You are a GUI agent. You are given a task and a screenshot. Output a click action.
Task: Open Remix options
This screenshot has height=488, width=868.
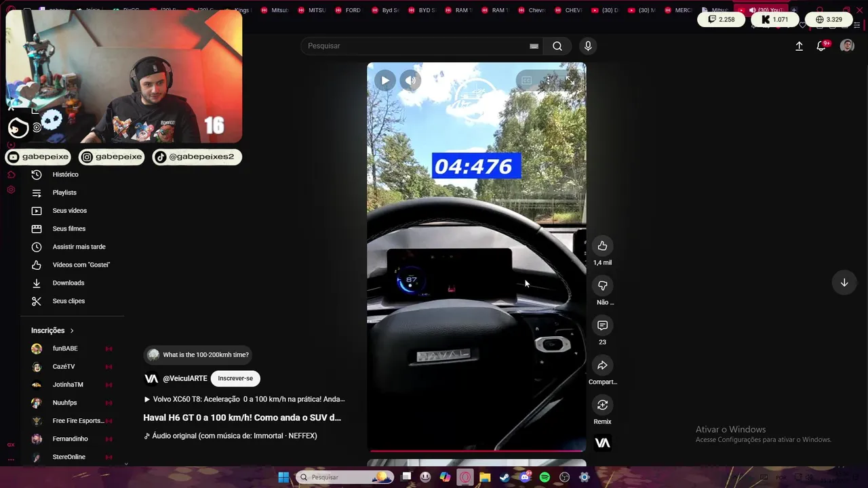pyautogui.click(x=602, y=405)
